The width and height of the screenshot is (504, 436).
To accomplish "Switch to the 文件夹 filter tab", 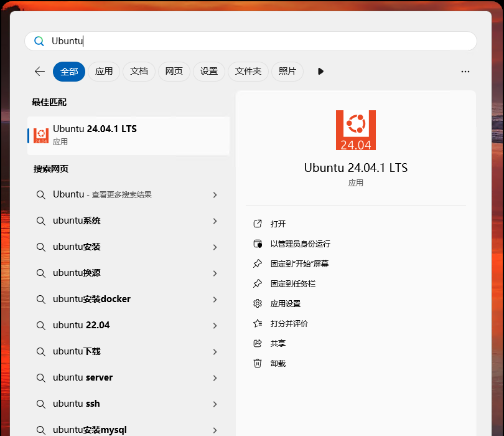I will point(248,72).
